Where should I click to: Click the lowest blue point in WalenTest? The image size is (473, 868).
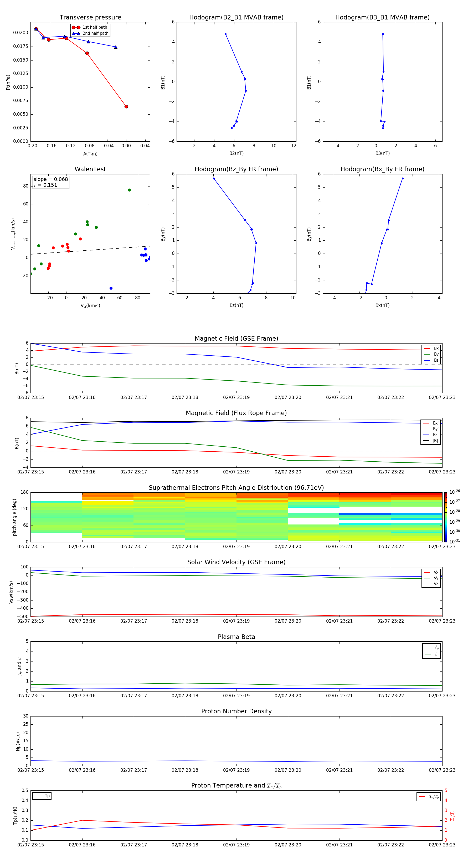pos(111,288)
